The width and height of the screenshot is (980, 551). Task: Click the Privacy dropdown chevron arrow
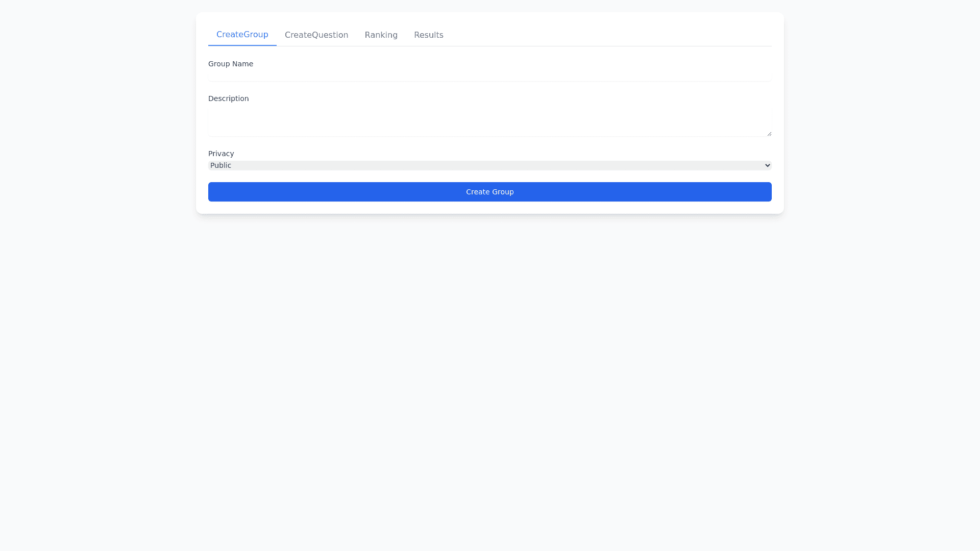[x=767, y=165]
